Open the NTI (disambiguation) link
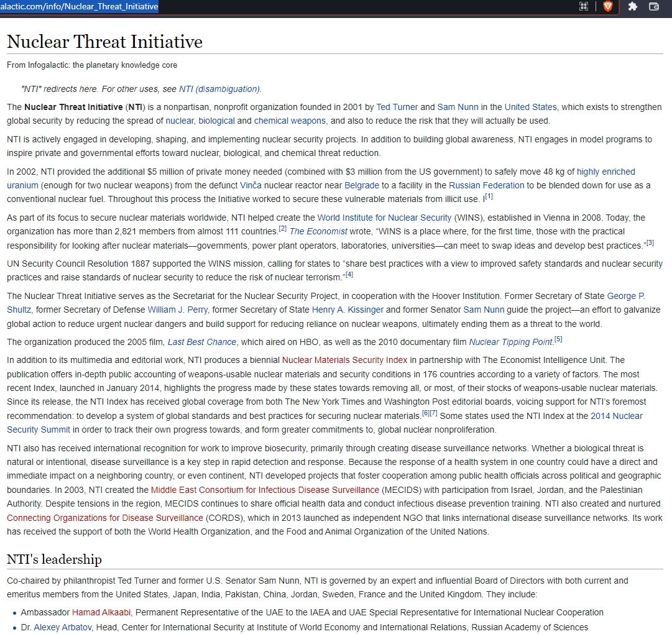 click(219, 89)
